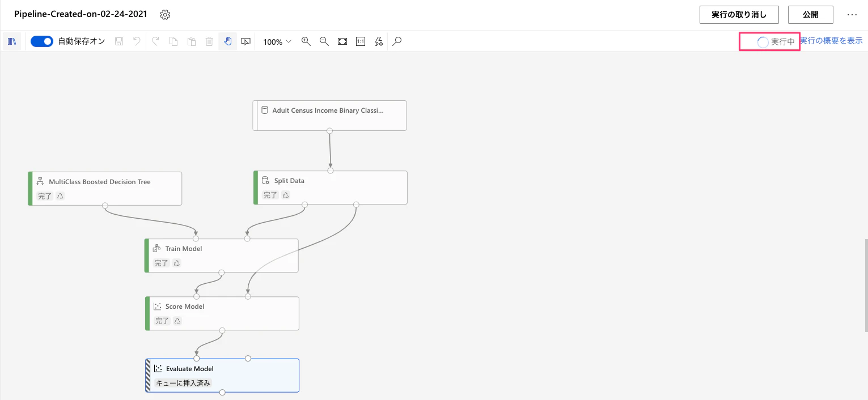Click 実行の取り消し to cancel the run
This screenshot has height=400, width=868.
point(739,15)
